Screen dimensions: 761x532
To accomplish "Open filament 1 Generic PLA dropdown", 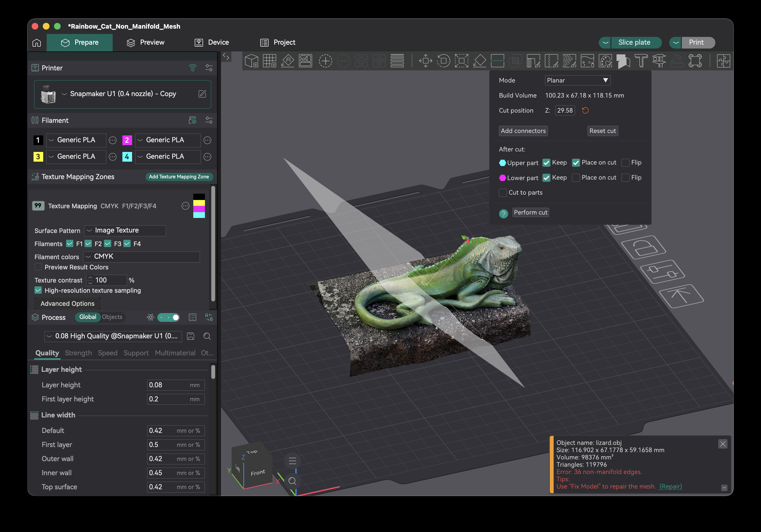I will pos(76,140).
